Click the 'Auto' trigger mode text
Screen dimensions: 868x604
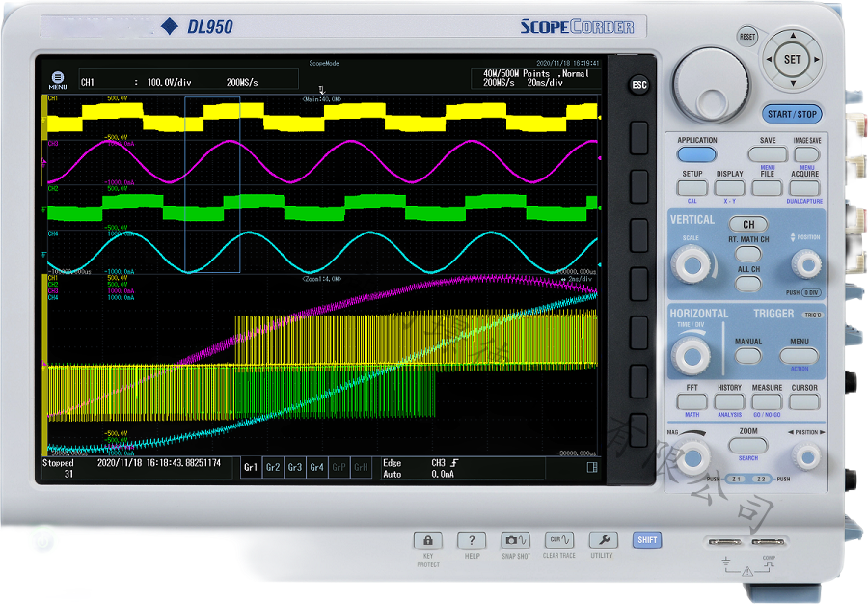[392, 474]
